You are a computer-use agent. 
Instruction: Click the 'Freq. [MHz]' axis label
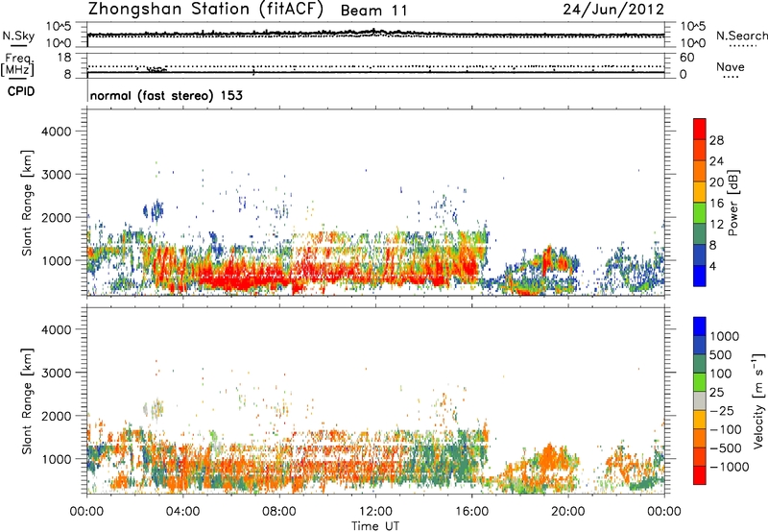coord(17,65)
